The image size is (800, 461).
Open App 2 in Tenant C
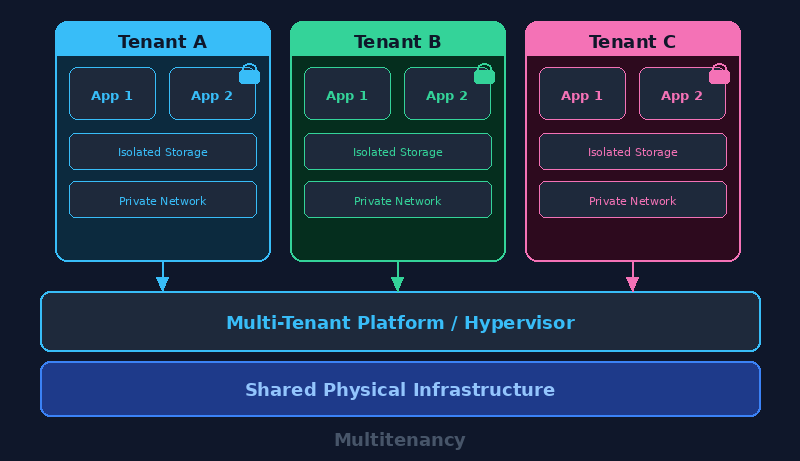pyautogui.click(x=682, y=94)
